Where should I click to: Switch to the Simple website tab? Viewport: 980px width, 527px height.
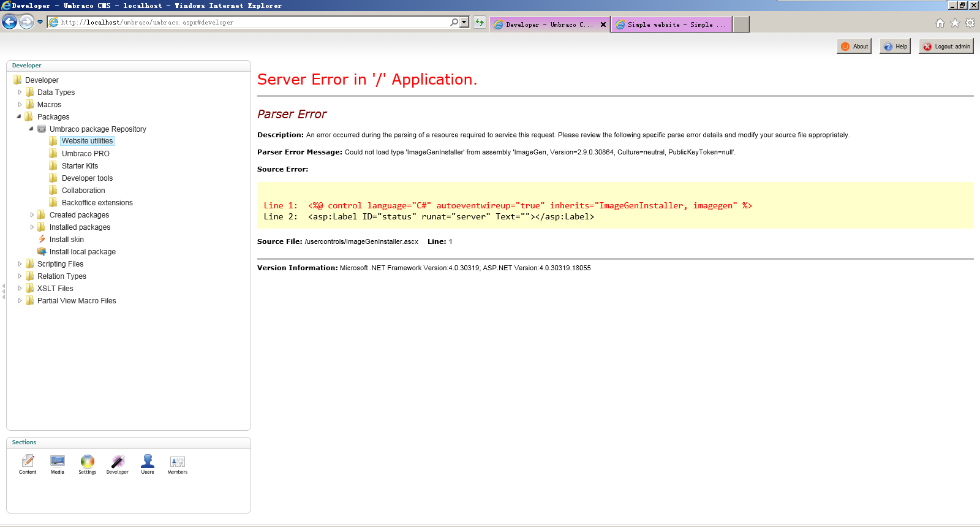(671, 25)
